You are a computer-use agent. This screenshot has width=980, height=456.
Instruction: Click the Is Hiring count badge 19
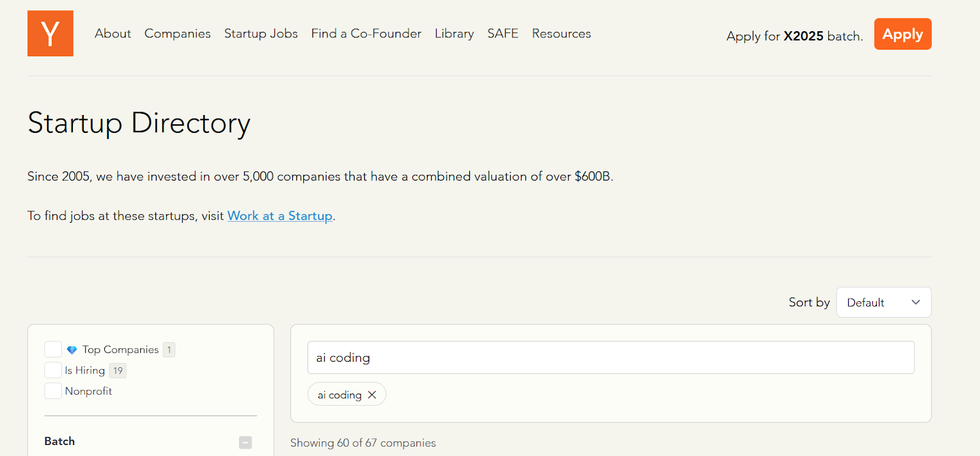[x=118, y=370]
